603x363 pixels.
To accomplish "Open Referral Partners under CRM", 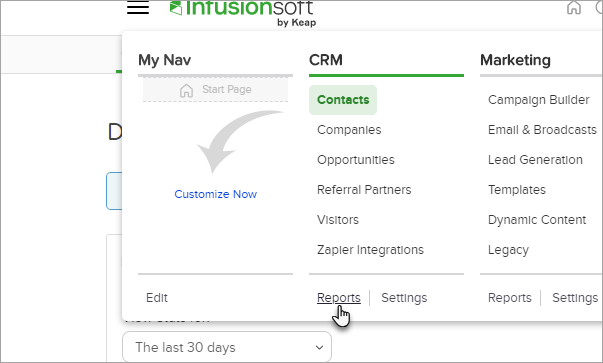I will [x=364, y=190].
